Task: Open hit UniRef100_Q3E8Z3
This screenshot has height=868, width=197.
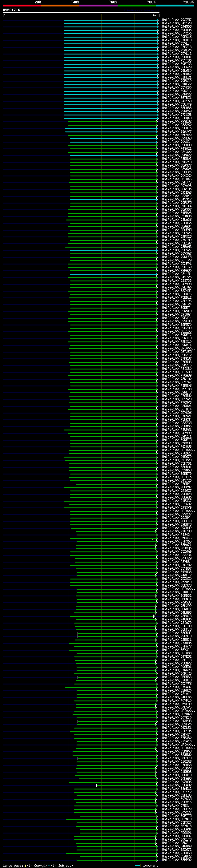Action: click(x=177, y=616)
